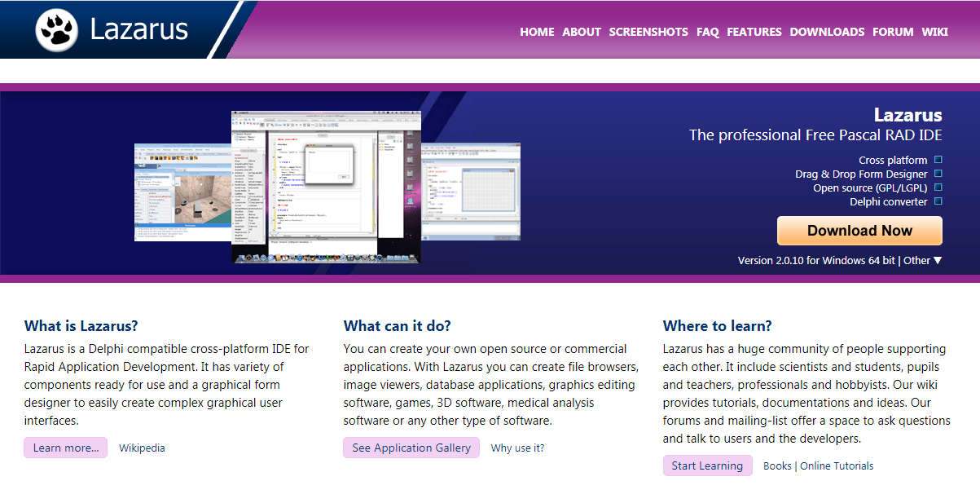This screenshot has width=980, height=503.
Task: Click the 'Lazarus' banner title text
Action: (x=908, y=115)
